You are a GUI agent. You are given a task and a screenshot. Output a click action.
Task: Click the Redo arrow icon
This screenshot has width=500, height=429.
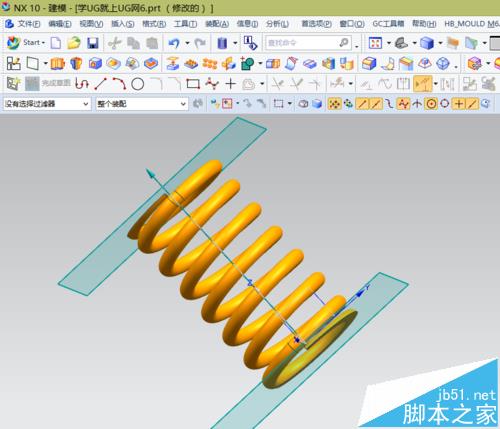200,43
